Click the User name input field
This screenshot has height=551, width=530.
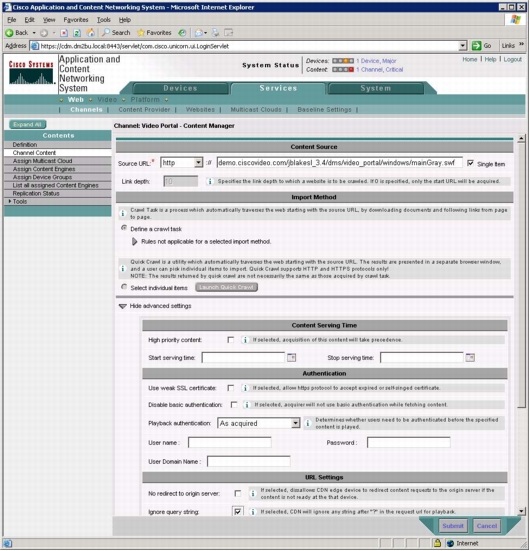click(x=230, y=442)
